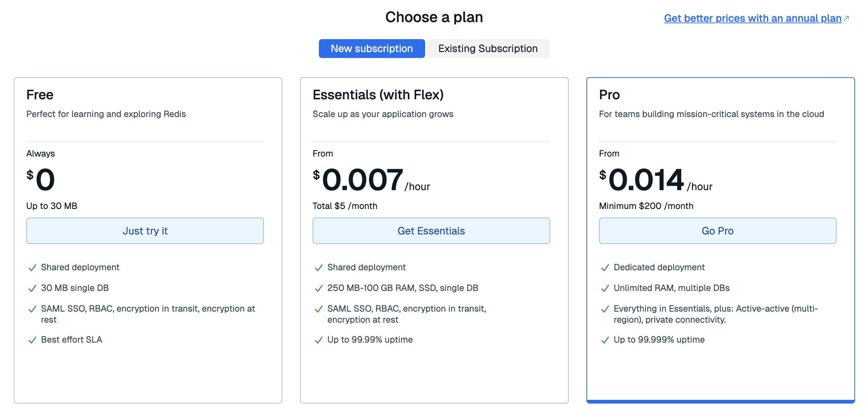Click checkmark beside Best effort SLA
868x415 pixels.
point(32,340)
